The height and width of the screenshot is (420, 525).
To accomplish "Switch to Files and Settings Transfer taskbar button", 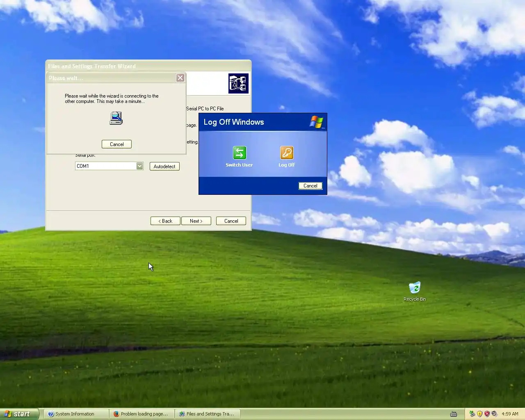I will [x=208, y=414].
